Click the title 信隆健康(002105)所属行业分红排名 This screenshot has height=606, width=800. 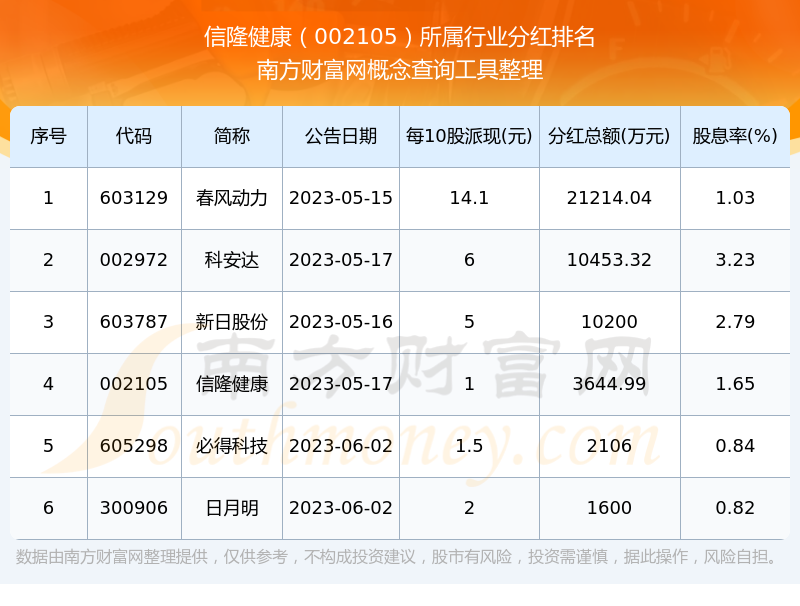[399, 37]
